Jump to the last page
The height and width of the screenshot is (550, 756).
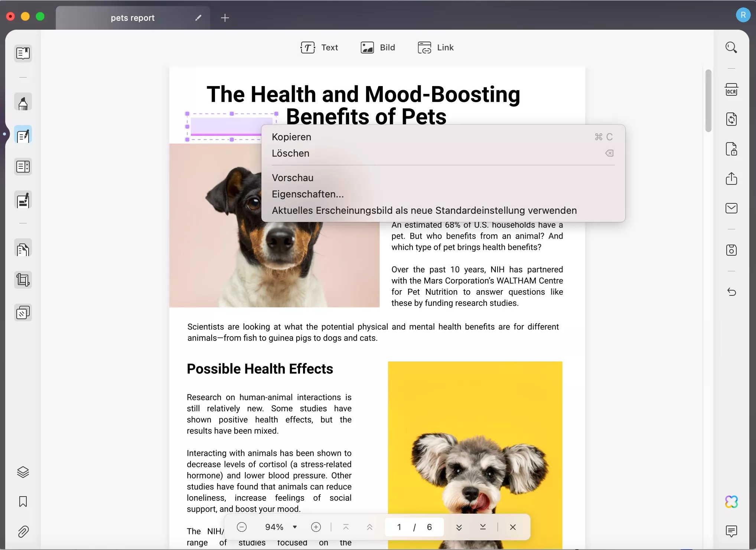(x=483, y=527)
